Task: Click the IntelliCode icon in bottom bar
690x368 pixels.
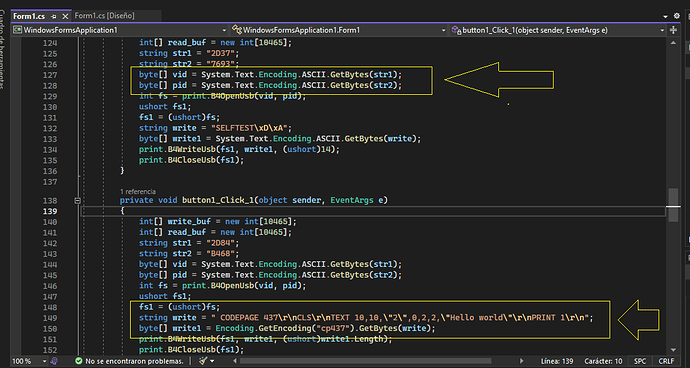Action: 54,361
